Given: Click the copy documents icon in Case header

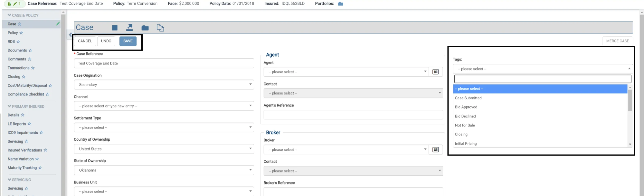Looking at the screenshot, I should click(160, 28).
